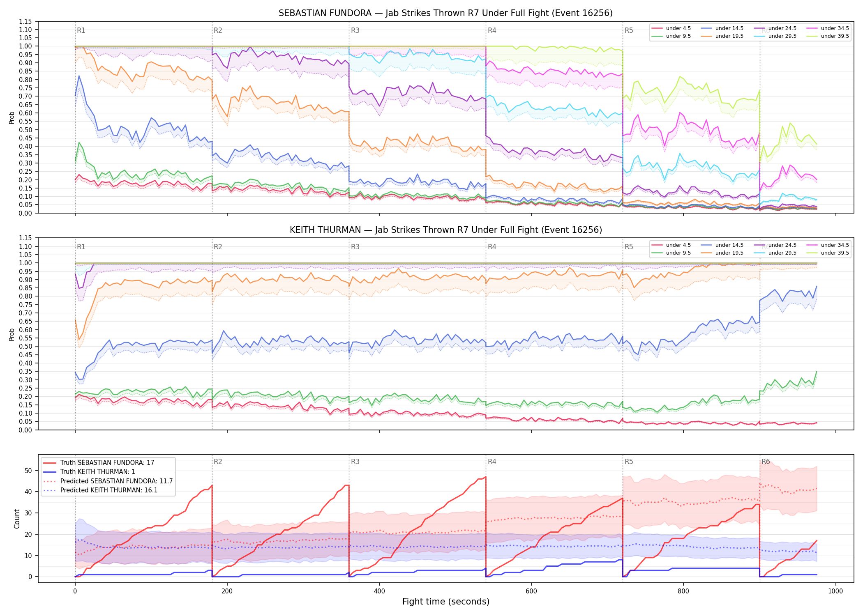
Task: Click the R5 label in the Count chart
Action: pyautogui.click(x=629, y=462)
